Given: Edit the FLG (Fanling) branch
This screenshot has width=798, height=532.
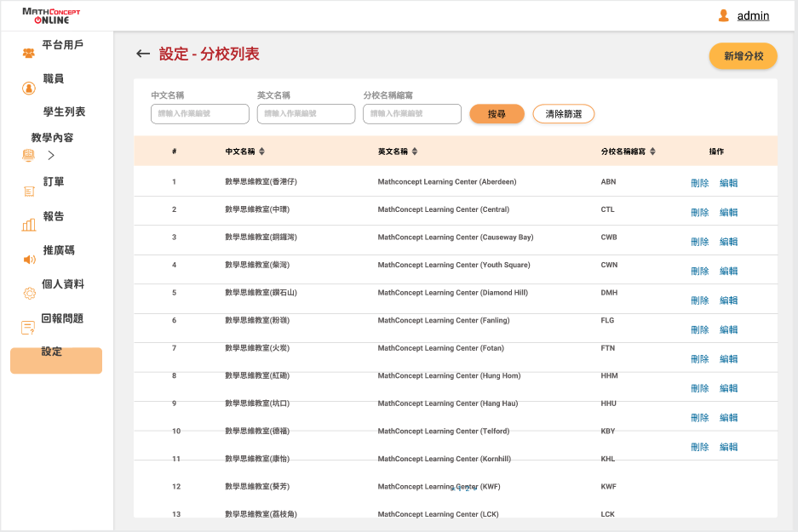Looking at the screenshot, I should [x=729, y=330].
